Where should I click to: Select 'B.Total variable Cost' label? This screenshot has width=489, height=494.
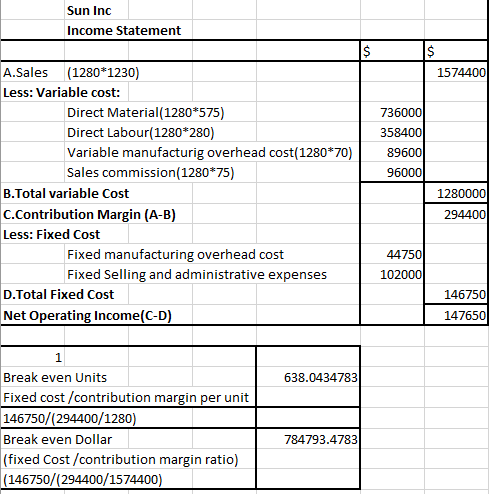pos(66,194)
